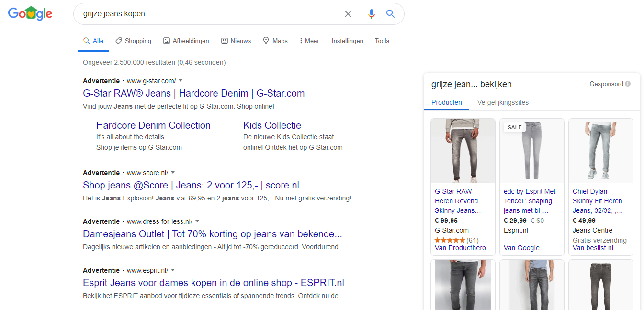
Task: Open the Maps tab
Action: (275, 41)
